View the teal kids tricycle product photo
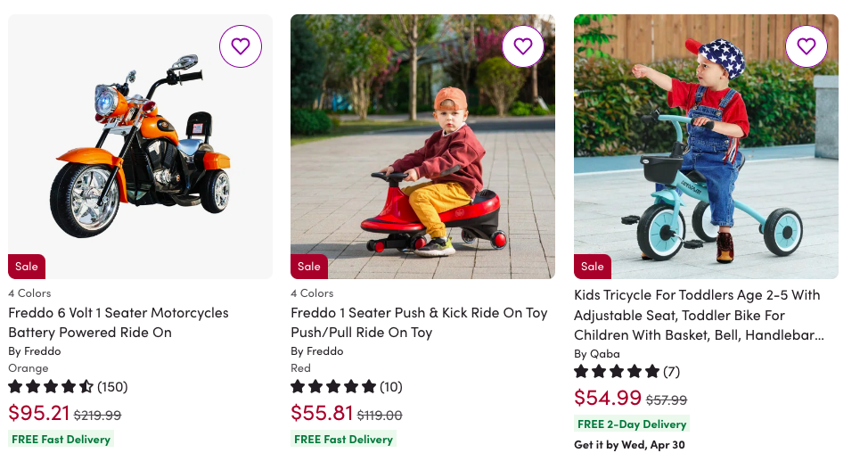 pyautogui.click(x=706, y=147)
